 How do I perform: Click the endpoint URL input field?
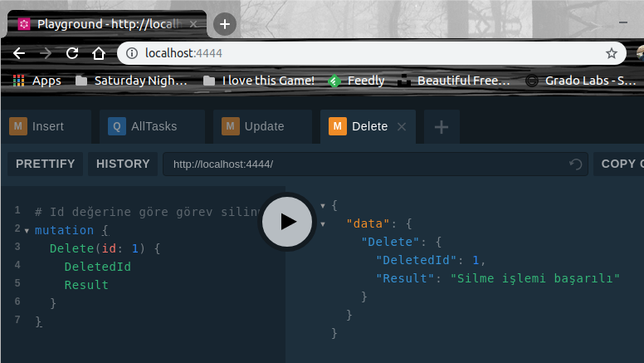[365, 164]
